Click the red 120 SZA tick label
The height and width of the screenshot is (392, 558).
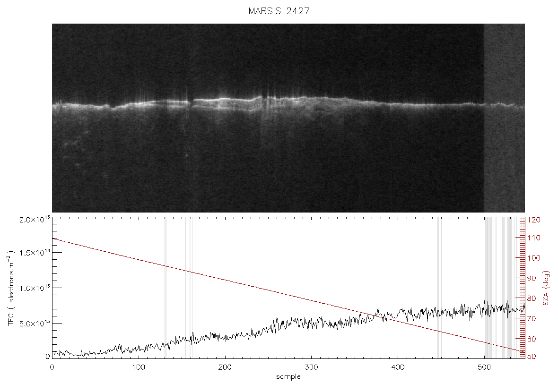point(533,220)
